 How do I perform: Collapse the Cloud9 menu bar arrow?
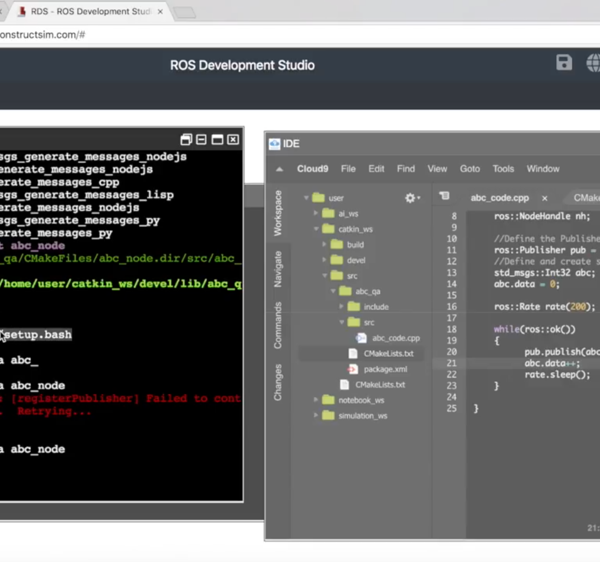[x=279, y=169]
